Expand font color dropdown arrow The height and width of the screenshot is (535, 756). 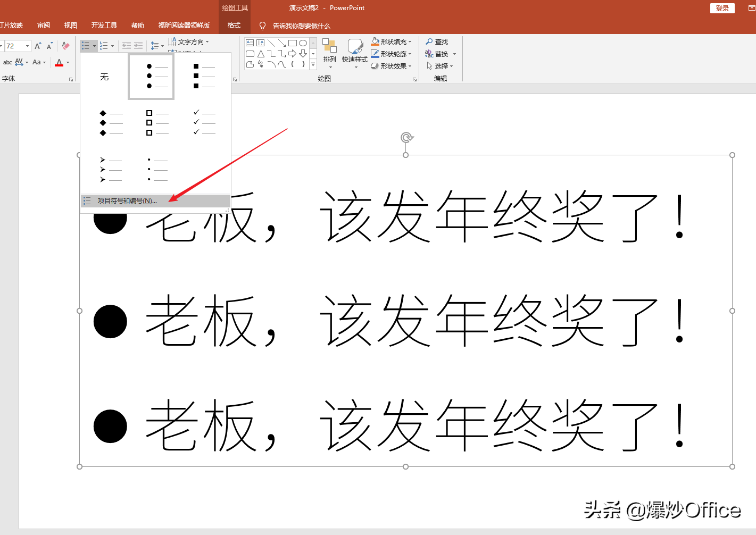click(68, 62)
